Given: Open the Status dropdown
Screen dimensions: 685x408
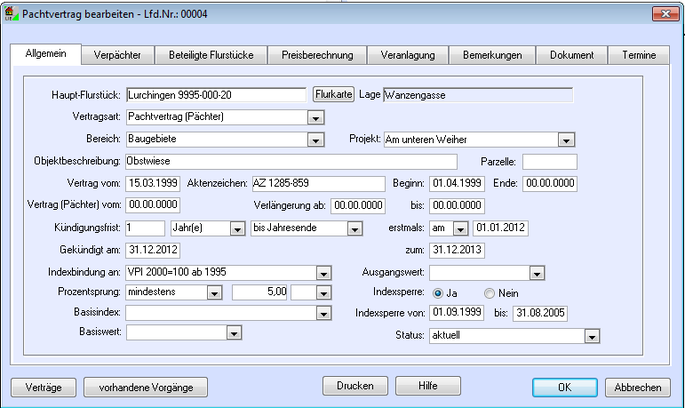Looking at the screenshot, I should pyautogui.click(x=593, y=336).
